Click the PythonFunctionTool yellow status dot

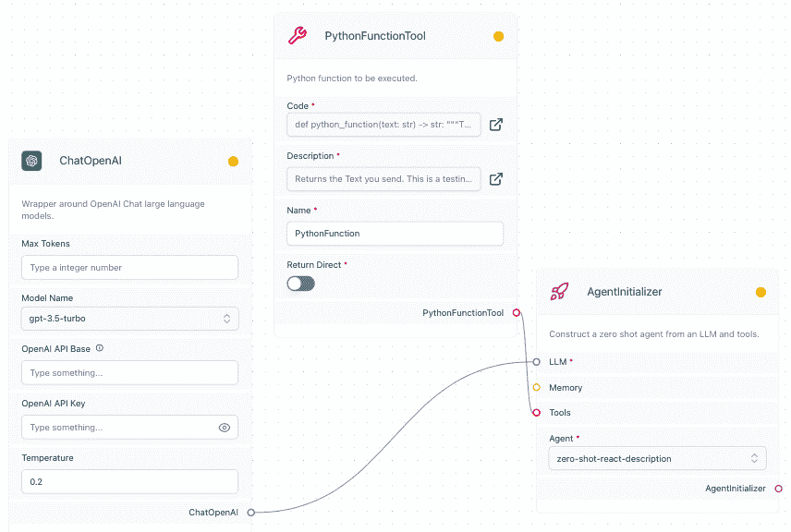[x=498, y=36]
